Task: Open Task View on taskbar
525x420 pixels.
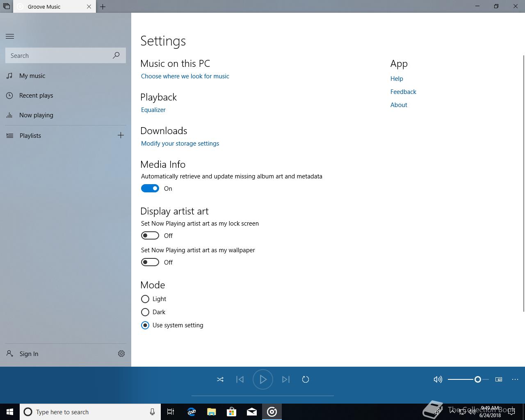Action: pos(171,412)
